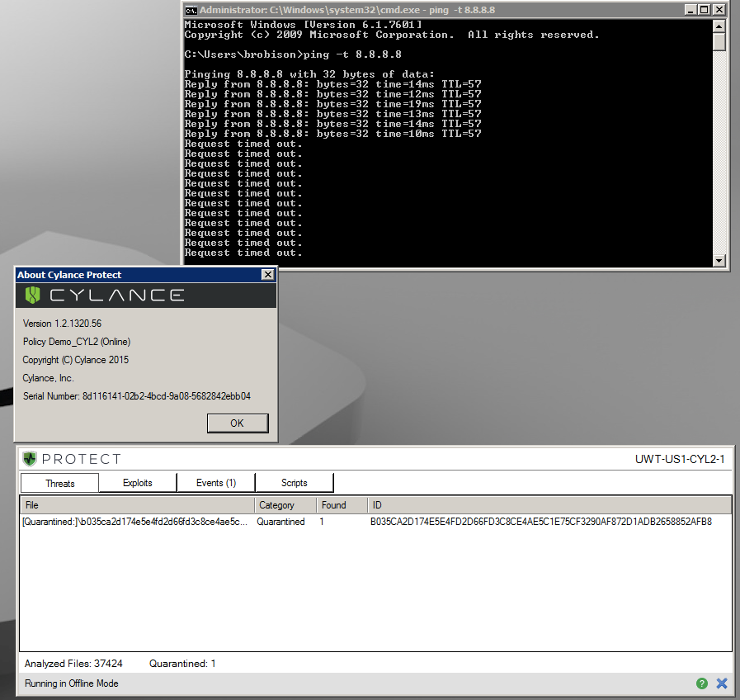
Task: Click the reply line with time=19ms
Action: (332, 104)
